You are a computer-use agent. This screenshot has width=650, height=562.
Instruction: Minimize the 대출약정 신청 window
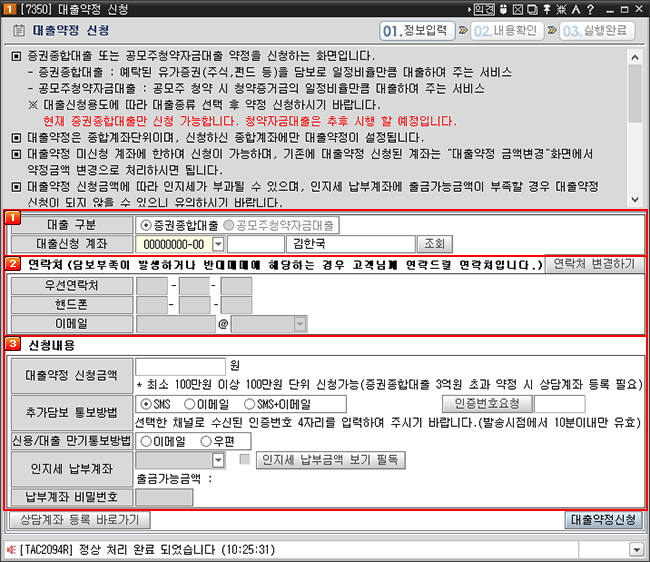(609, 10)
